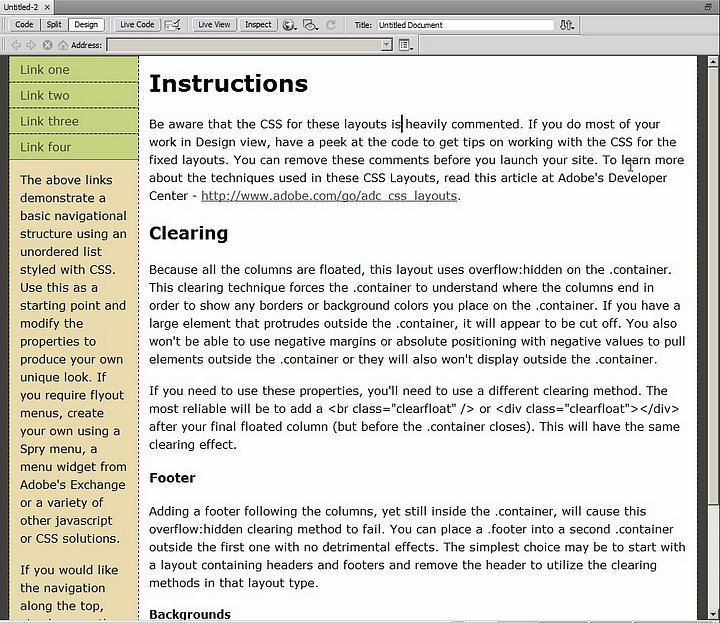
Task: Click the Title input field
Action: click(x=465, y=25)
